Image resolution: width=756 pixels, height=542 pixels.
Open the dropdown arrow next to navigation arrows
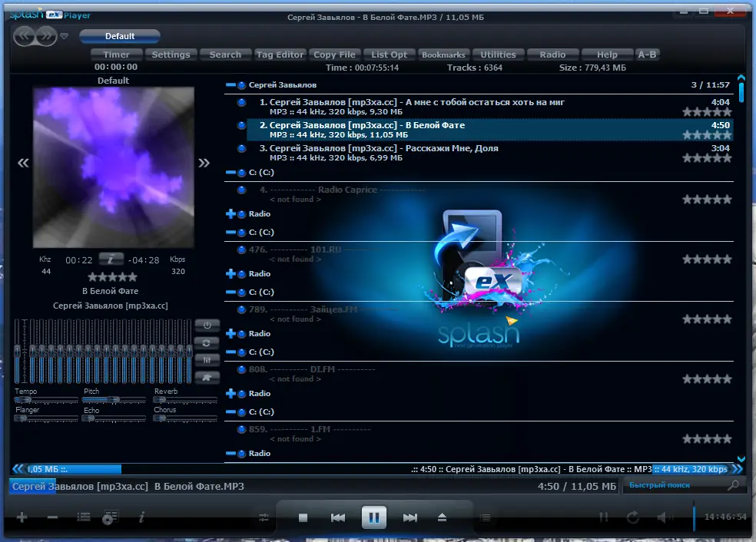point(64,36)
